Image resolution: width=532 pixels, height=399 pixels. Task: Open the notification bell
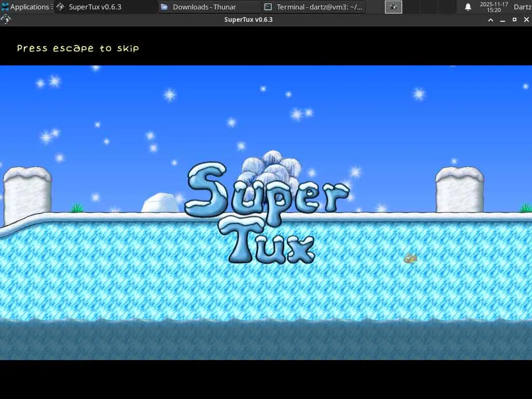click(468, 7)
